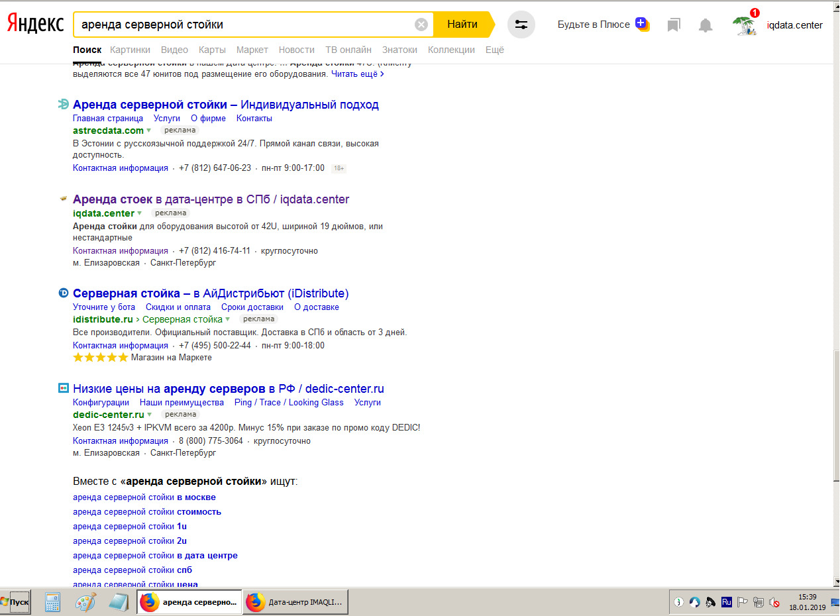Image resolution: width=840 pixels, height=616 pixels.
Task: Click the astrecdata.com favicon
Action: click(63, 104)
